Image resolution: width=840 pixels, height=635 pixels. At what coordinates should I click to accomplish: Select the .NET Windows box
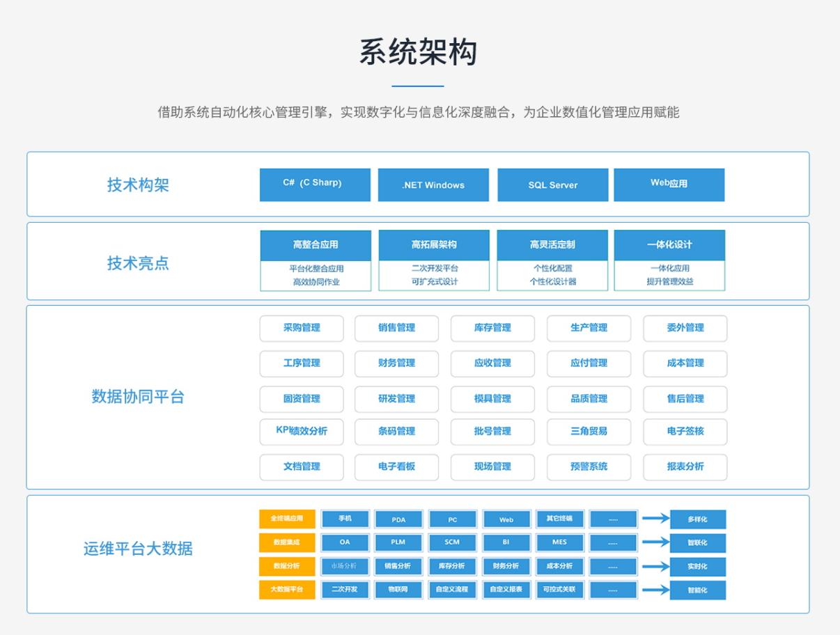433,185
